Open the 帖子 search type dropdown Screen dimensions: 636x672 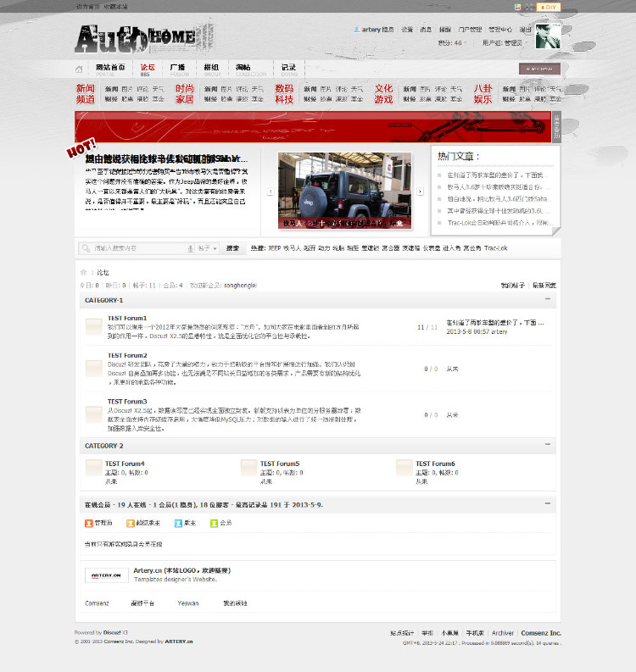(208, 248)
